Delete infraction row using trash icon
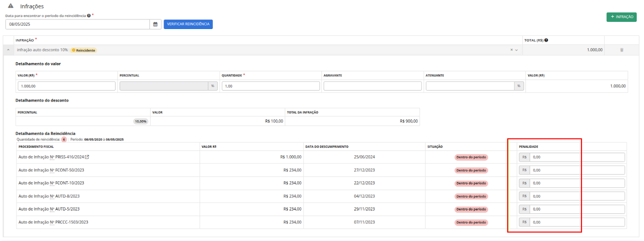This screenshot has width=644, height=241. click(x=621, y=50)
